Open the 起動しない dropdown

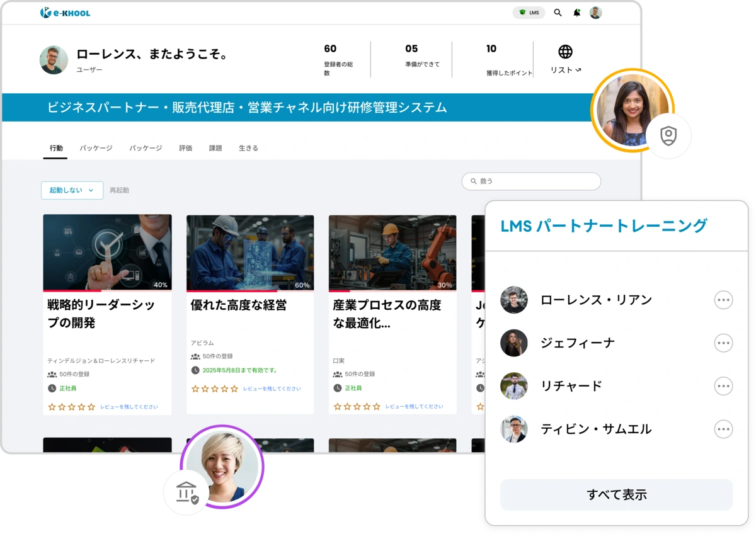[72, 190]
